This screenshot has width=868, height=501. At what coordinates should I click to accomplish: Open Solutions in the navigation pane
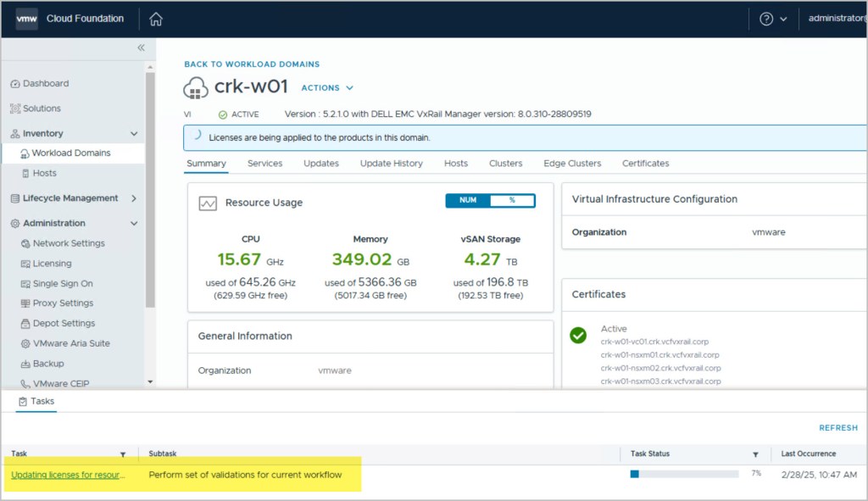42,109
